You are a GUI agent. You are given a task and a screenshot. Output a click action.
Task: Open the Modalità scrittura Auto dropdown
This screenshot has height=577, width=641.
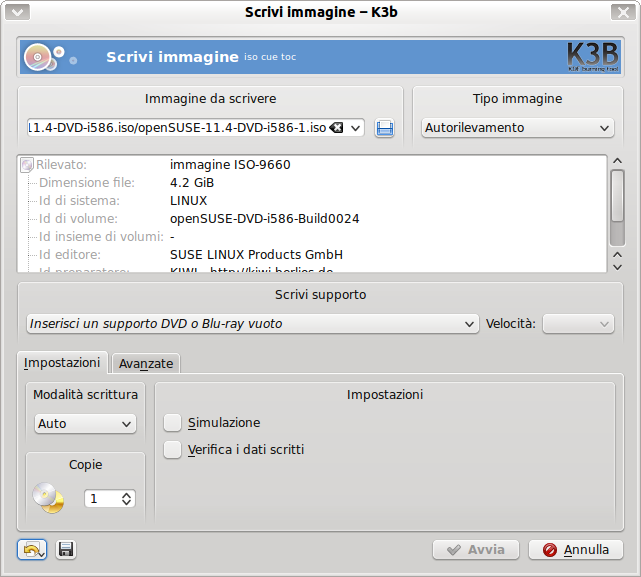pyautogui.click(x=85, y=424)
